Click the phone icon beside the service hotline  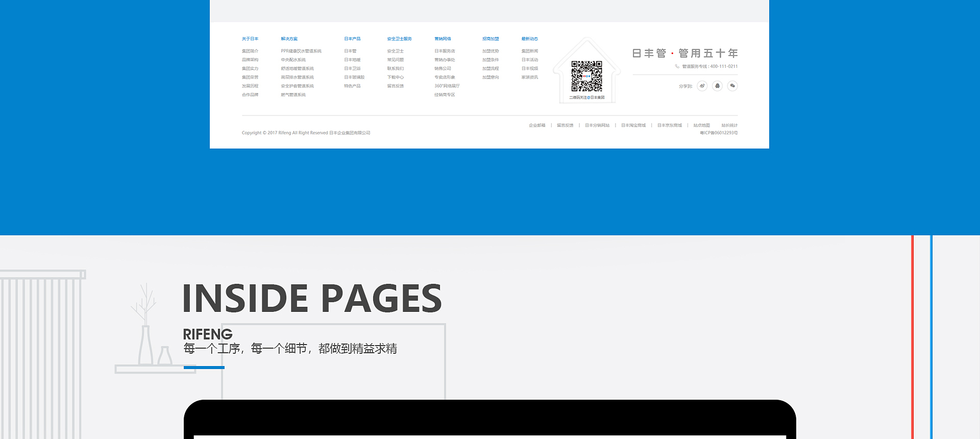[677, 66]
